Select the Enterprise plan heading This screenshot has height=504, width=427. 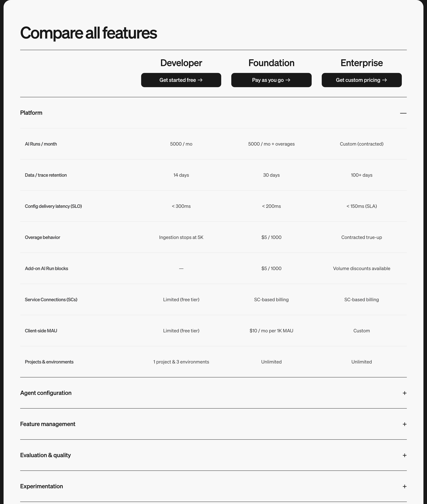(x=361, y=63)
